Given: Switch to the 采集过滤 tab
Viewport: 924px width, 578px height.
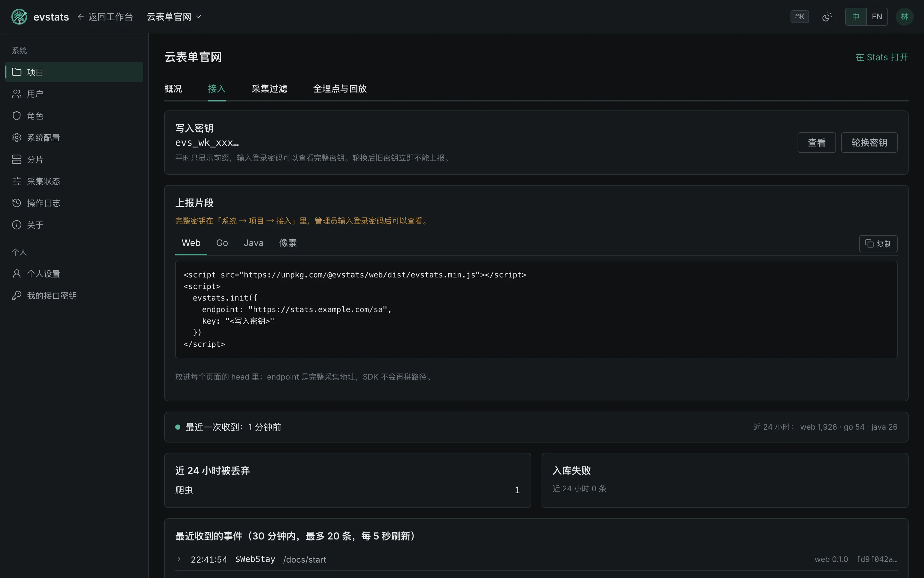Looking at the screenshot, I should (269, 89).
